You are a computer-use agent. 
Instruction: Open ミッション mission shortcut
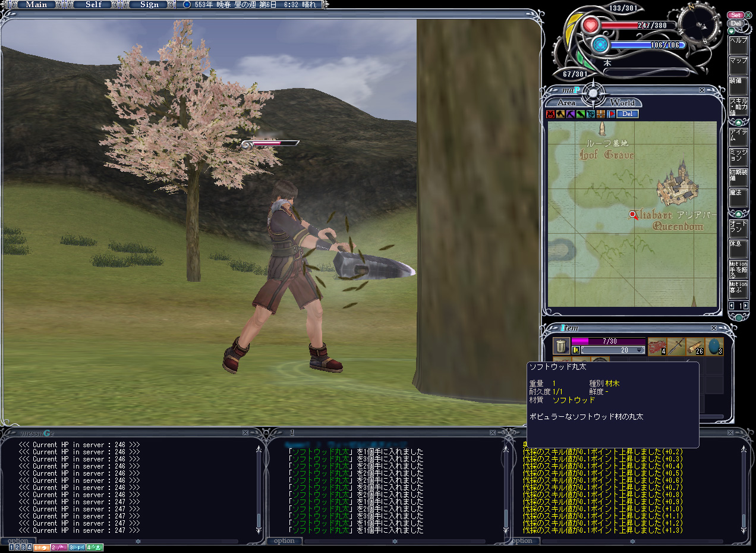click(739, 157)
